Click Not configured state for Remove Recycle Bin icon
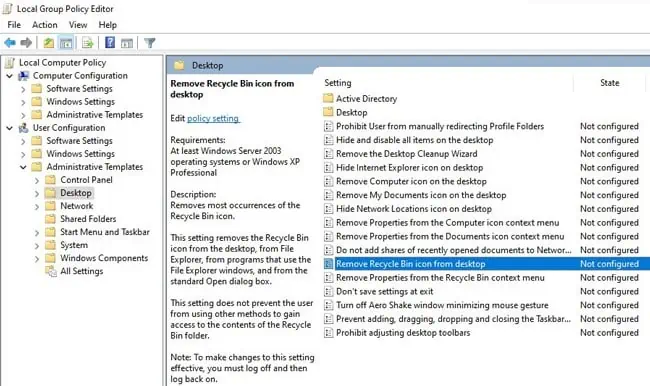Viewport: 650px width, 386px height. click(x=609, y=264)
